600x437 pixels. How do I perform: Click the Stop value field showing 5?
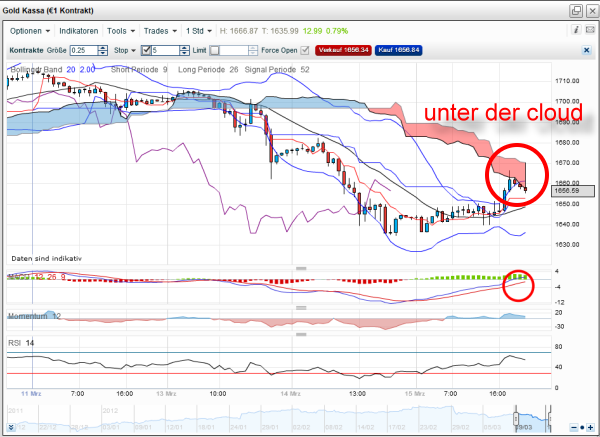pyautogui.click(x=165, y=50)
